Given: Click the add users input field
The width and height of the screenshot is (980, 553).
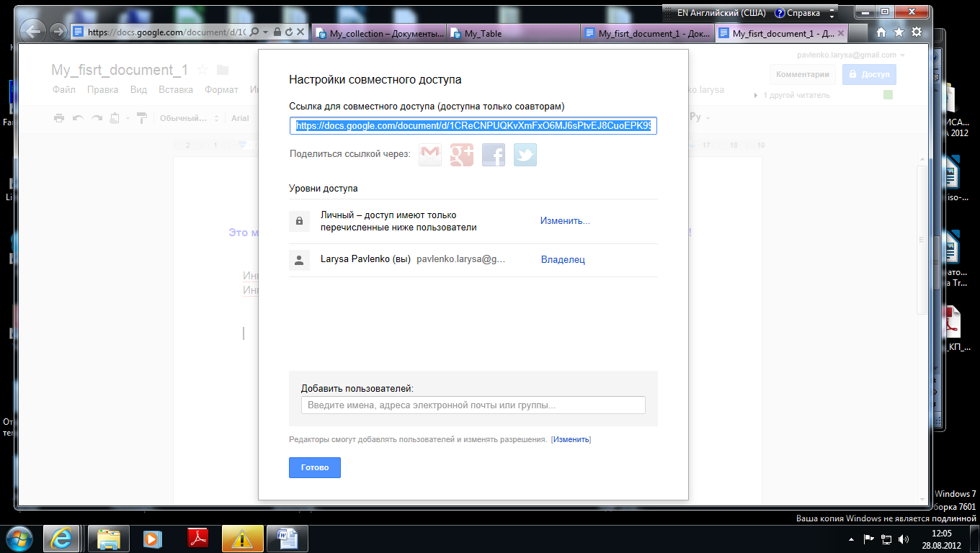Looking at the screenshot, I should pyautogui.click(x=473, y=405).
